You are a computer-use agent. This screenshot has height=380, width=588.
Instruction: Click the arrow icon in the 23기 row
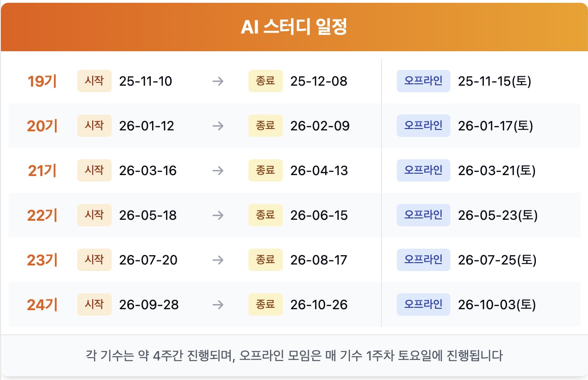pos(218,260)
